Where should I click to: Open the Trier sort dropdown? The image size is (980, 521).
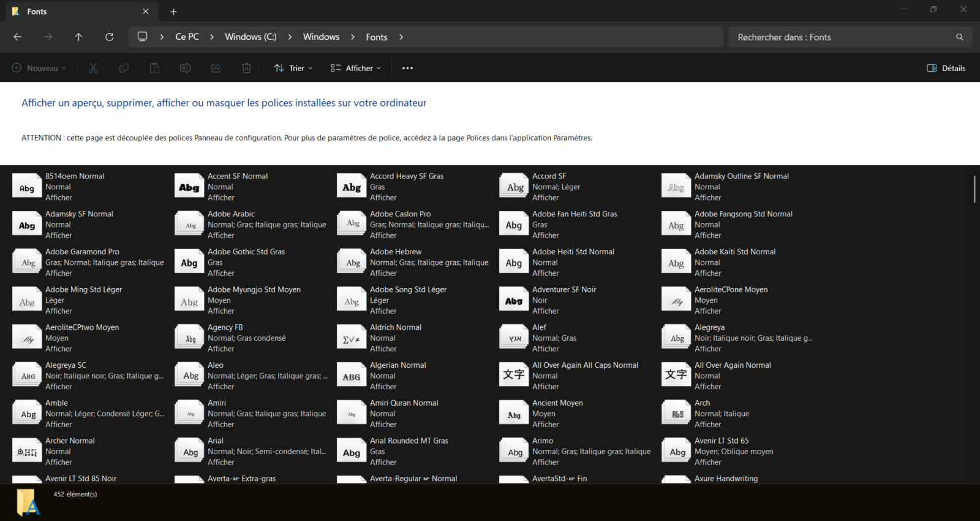click(x=293, y=68)
